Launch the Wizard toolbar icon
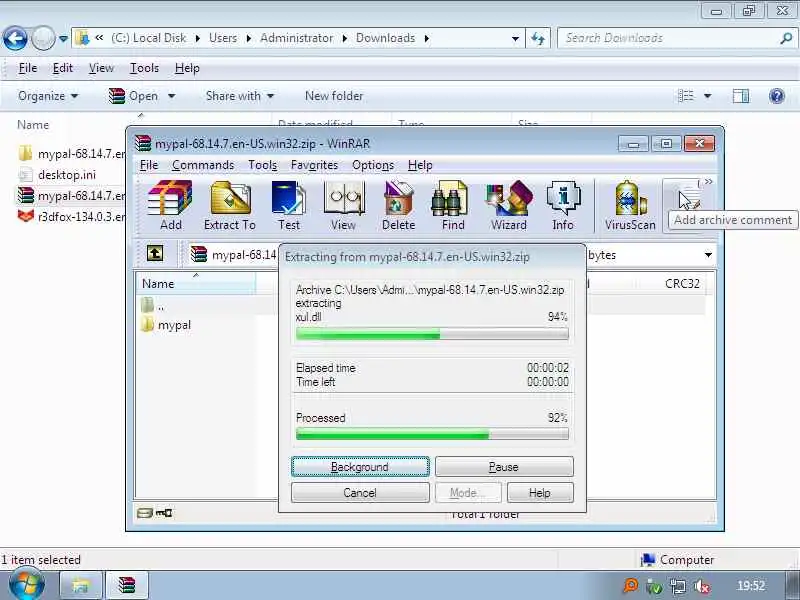This screenshot has height=600, width=800. [x=509, y=206]
